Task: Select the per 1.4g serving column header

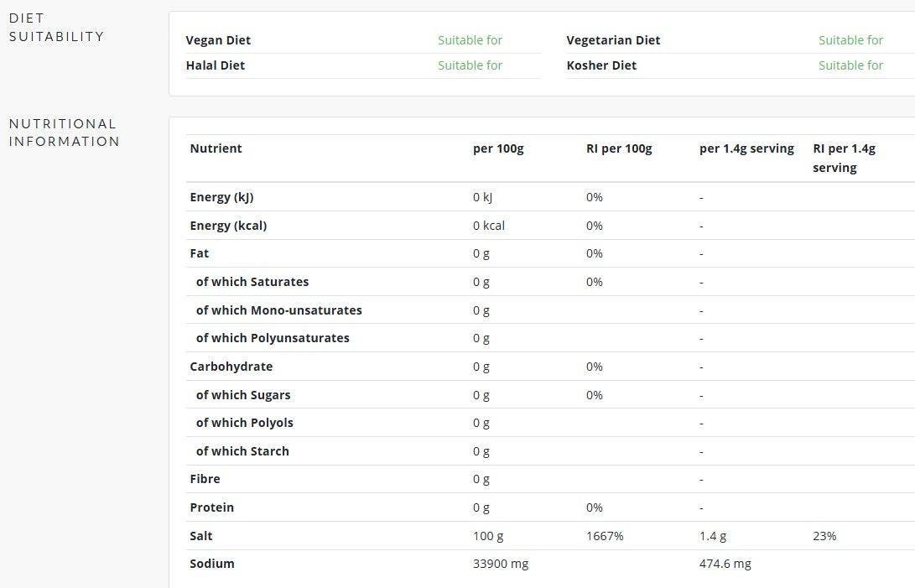Action: pyautogui.click(x=747, y=148)
